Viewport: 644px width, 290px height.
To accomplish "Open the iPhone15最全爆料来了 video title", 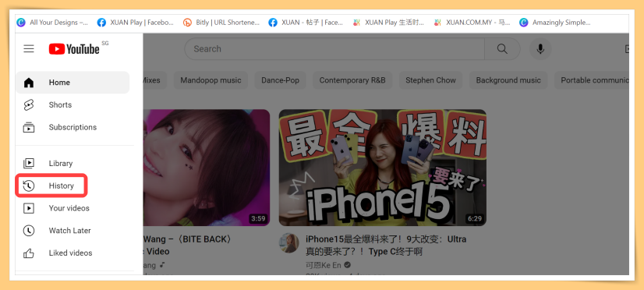I will [x=386, y=246].
